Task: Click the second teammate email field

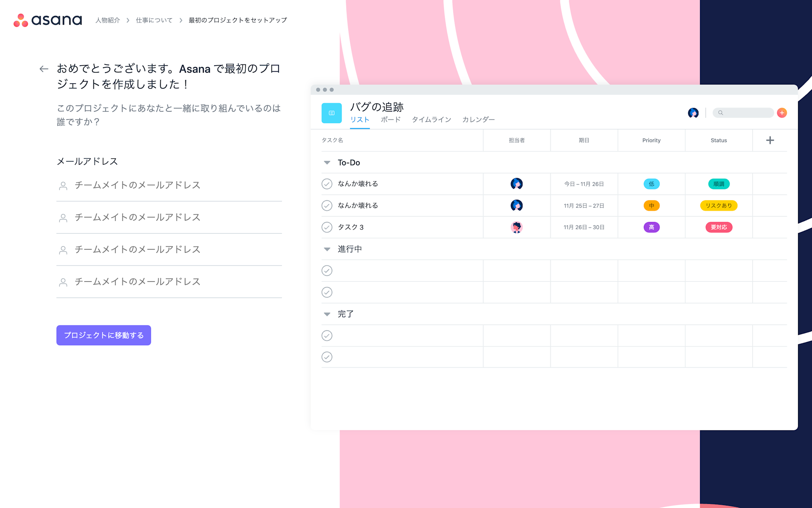Action: (169, 217)
